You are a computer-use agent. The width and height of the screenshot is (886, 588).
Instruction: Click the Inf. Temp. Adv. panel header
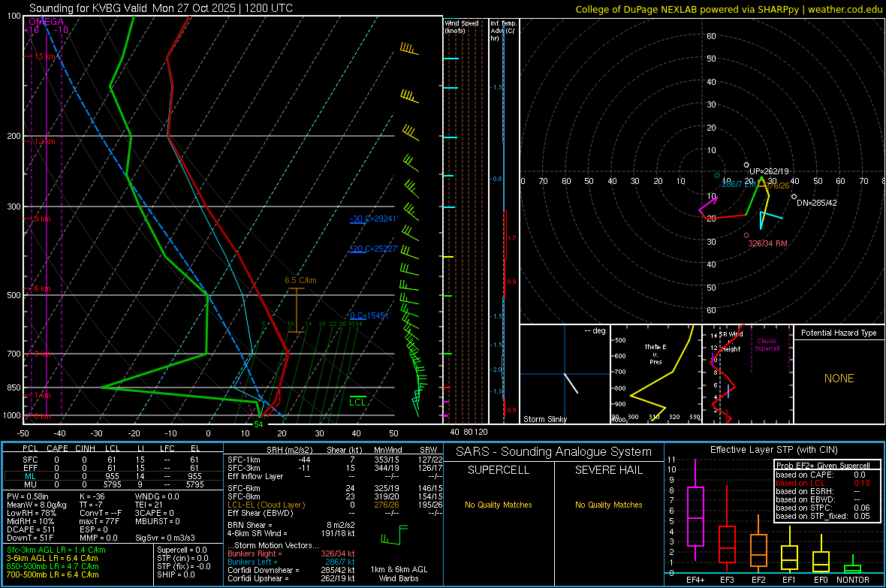(503, 31)
